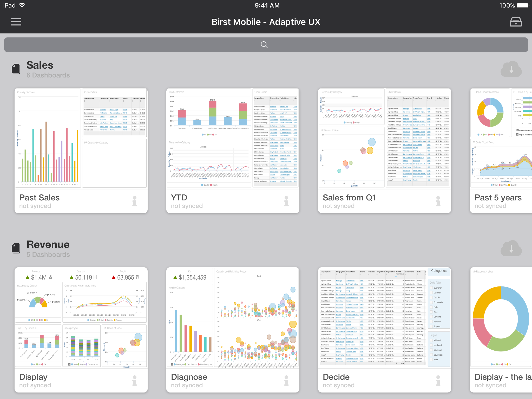Open the Sales from Q1 thumbnail
This screenshot has width=532, height=399.
[384, 138]
